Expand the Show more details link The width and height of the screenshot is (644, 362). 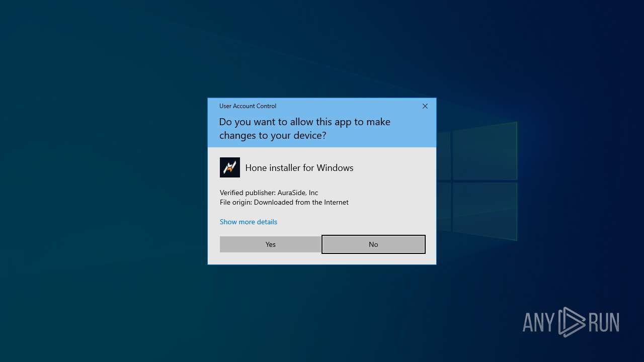pos(249,222)
